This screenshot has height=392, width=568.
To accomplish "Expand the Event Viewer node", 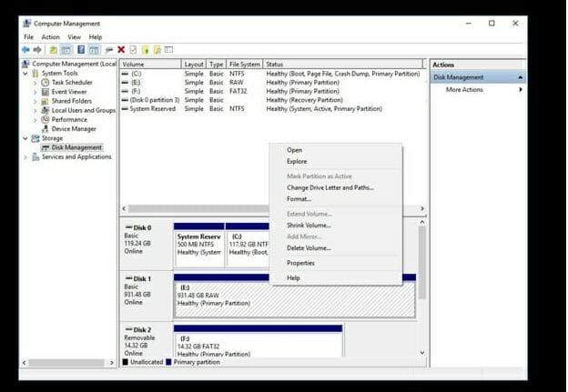I will click(x=35, y=92).
